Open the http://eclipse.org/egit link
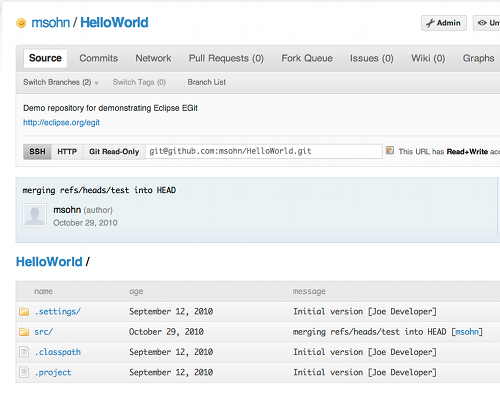 click(61, 123)
